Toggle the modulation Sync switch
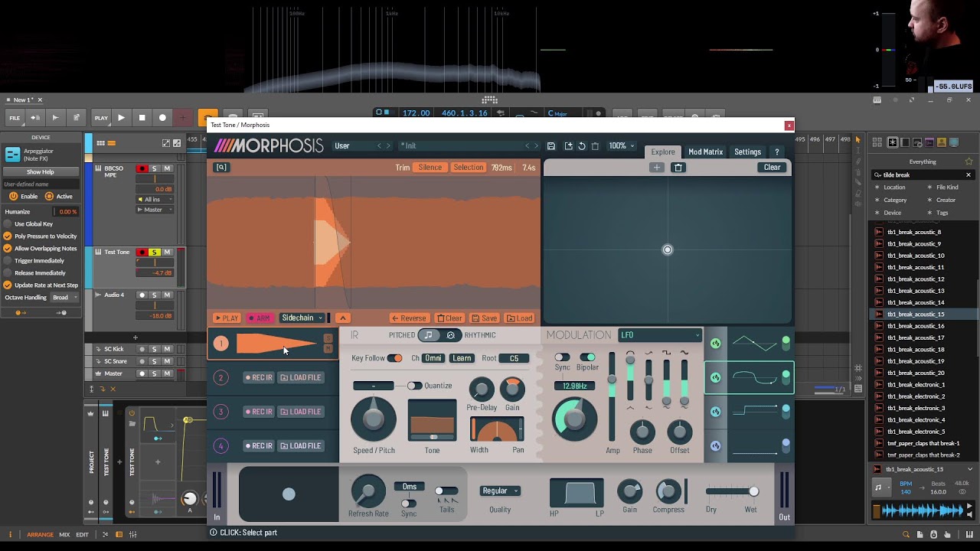This screenshot has height=551, width=980. point(562,357)
